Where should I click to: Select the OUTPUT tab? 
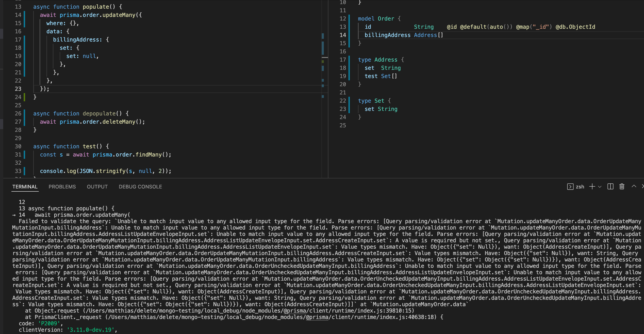tap(97, 186)
